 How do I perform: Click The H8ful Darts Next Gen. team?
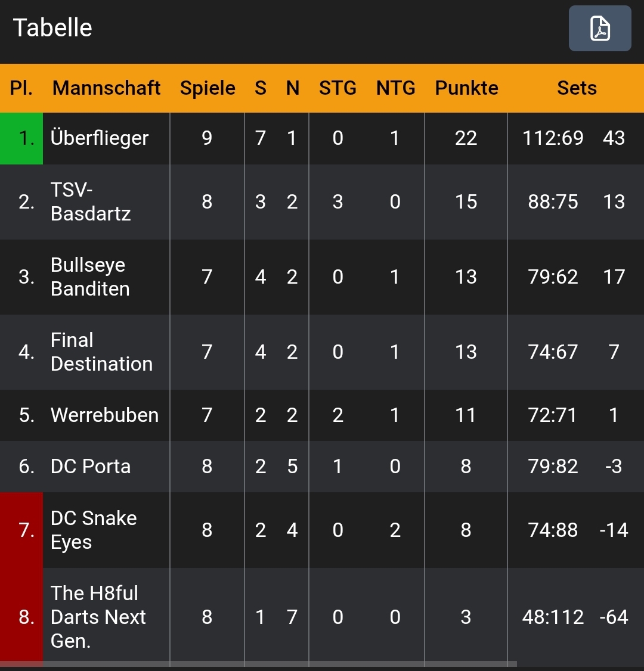coord(98,617)
